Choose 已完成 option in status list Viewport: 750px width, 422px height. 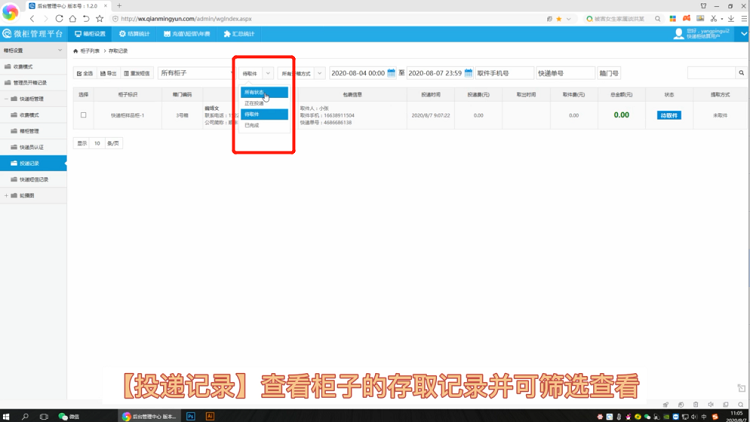252,126
